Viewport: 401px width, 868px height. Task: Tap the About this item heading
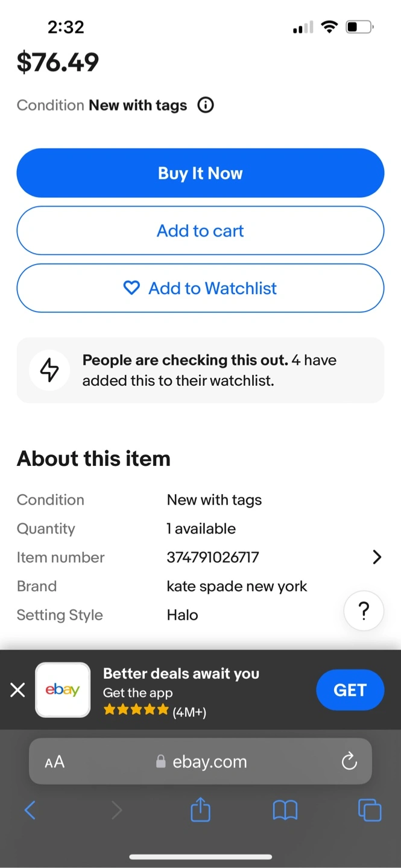click(93, 459)
